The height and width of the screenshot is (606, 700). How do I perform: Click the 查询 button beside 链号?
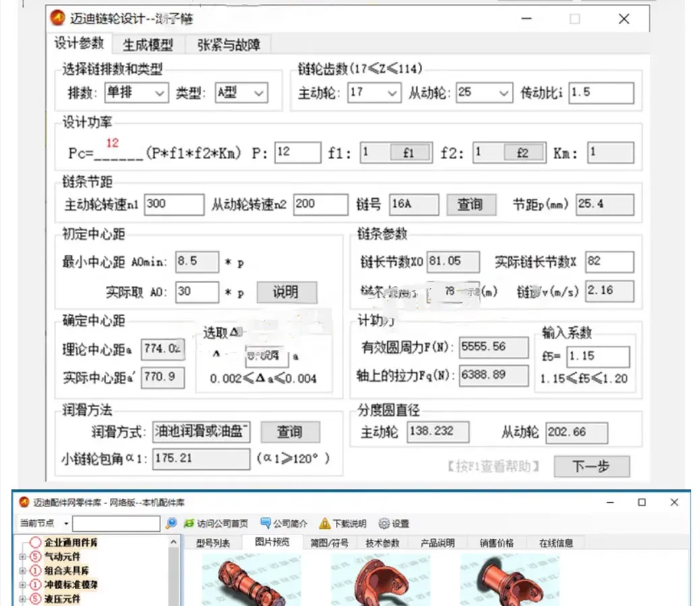pyautogui.click(x=471, y=205)
